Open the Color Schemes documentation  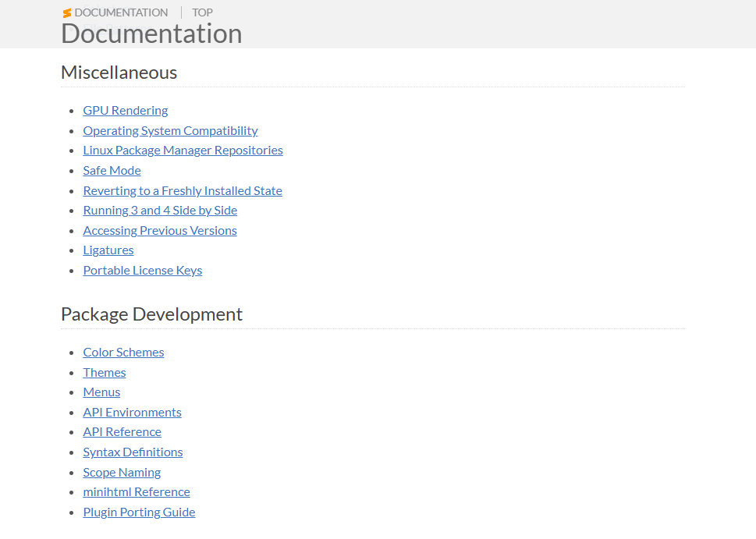[123, 353]
